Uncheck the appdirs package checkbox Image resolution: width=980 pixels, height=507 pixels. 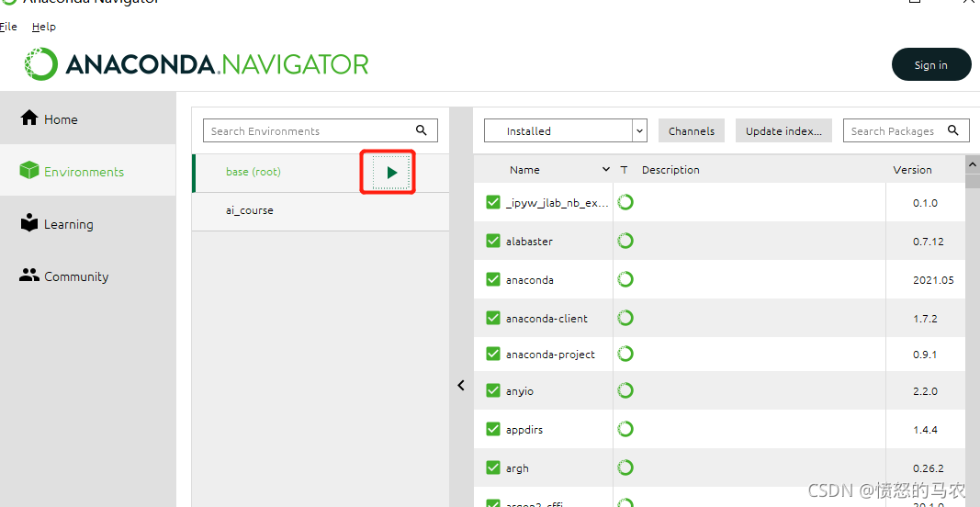[493, 430]
